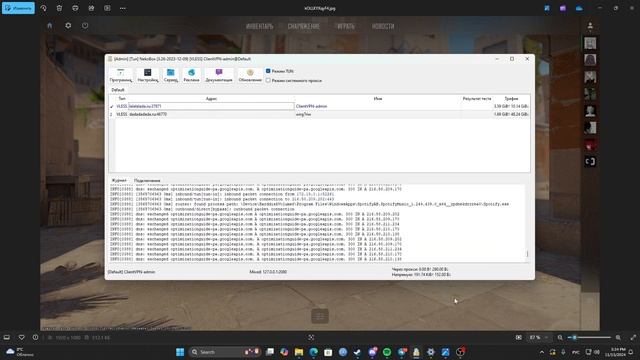
Task: Click the game power quit icon
Action: (x=85, y=25)
